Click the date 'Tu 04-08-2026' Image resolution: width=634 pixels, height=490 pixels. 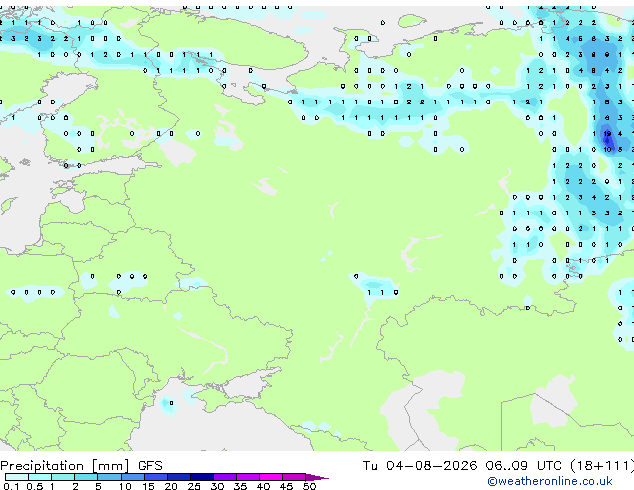click(x=420, y=466)
